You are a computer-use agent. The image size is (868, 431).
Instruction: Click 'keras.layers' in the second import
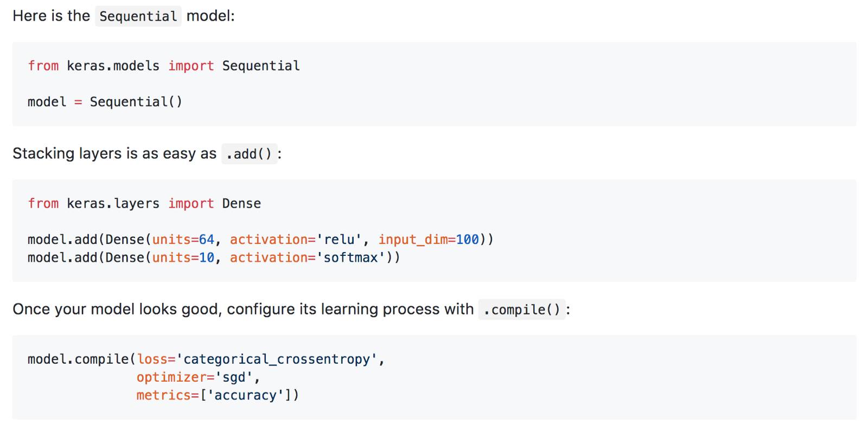[113, 204]
